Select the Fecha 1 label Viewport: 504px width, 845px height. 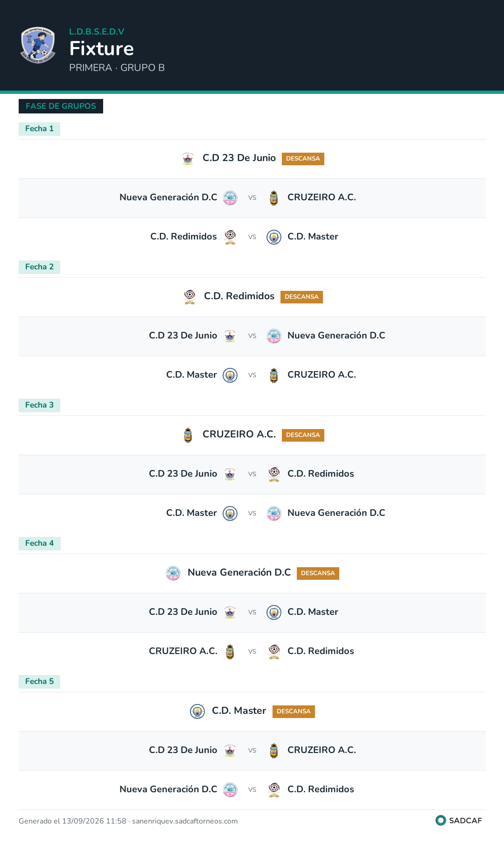pyautogui.click(x=39, y=129)
